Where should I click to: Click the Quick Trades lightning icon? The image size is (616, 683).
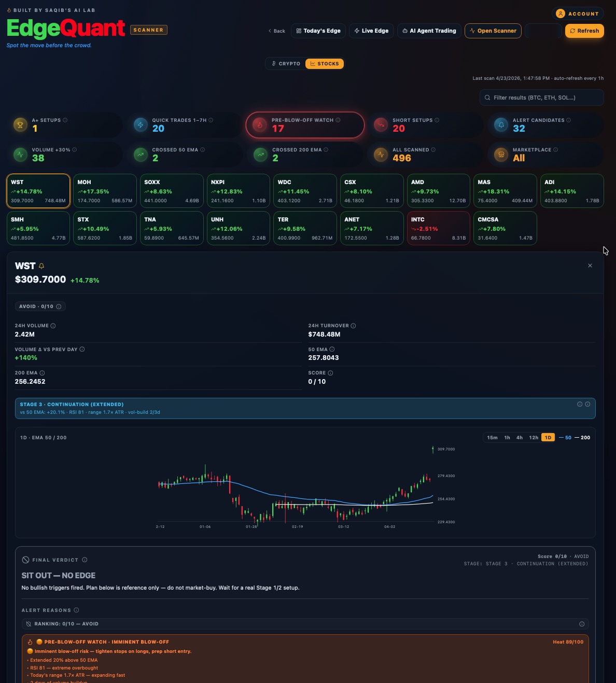(x=140, y=124)
